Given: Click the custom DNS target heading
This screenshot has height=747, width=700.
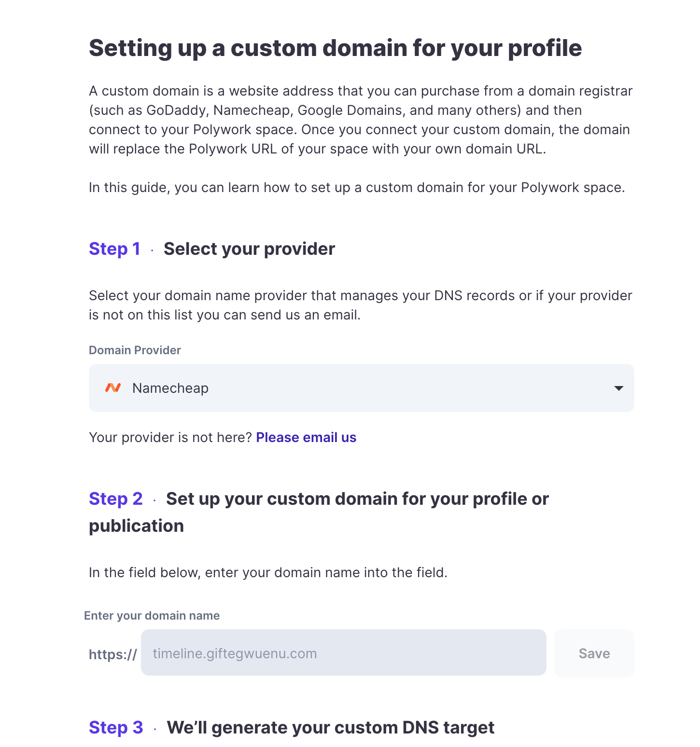Looking at the screenshot, I should tap(331, 727).
